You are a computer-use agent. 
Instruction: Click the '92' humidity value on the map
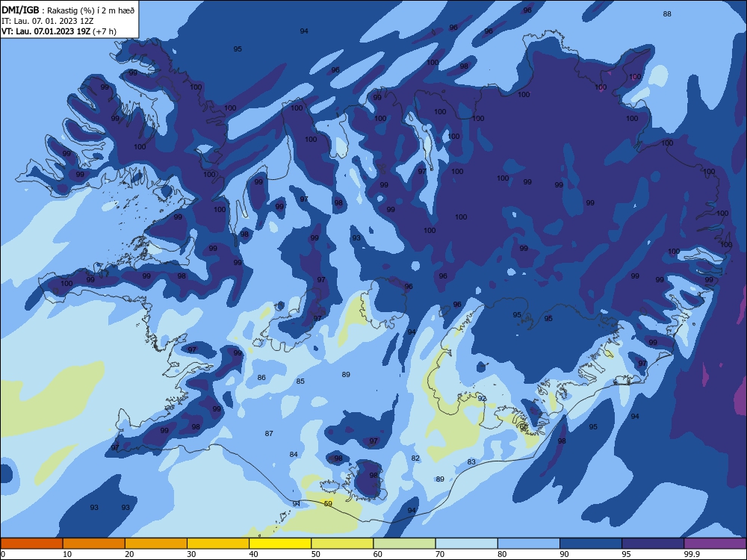coord(482,398)
